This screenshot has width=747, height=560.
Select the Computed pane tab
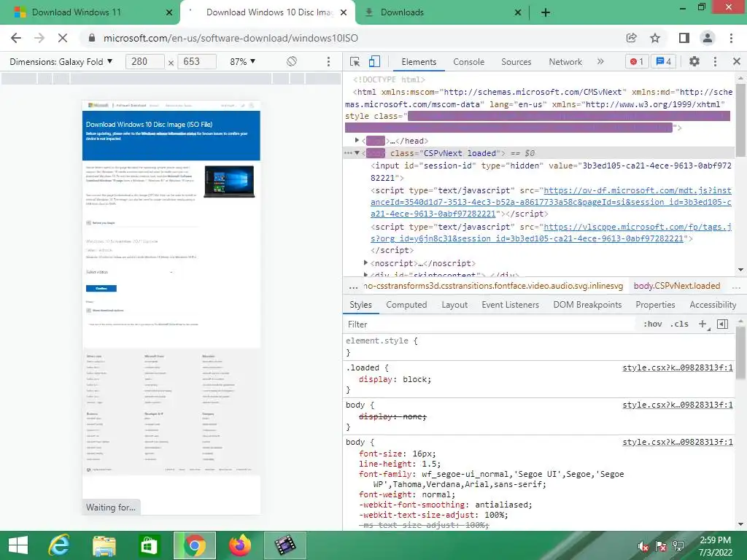[406, 305]
